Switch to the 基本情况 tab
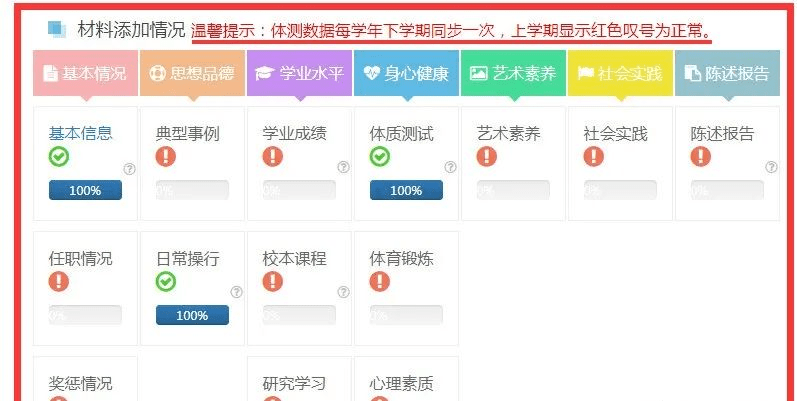Screen dimensions: 797x401 [85, 73]
